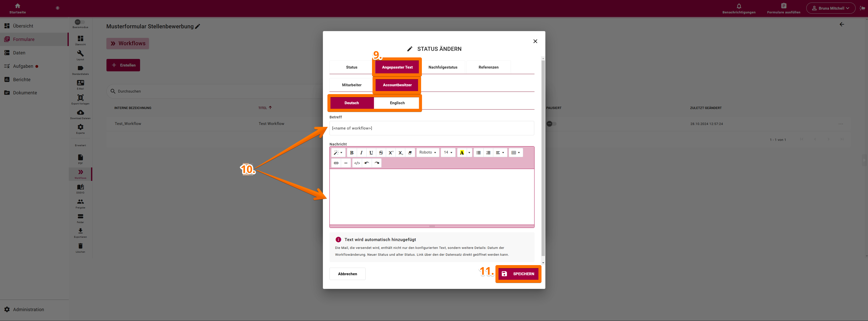Select Accountbesitzer tab
Image resolution: width=868 pixels, height=321 pixels.
(397, 85)
